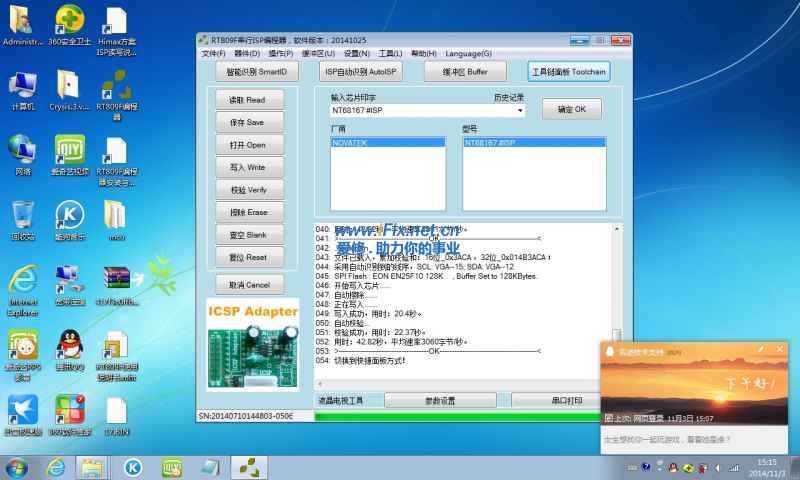This screenshot has height=480, width=800.
Task: Click the 保存 Save button
Action: (249, 122)
